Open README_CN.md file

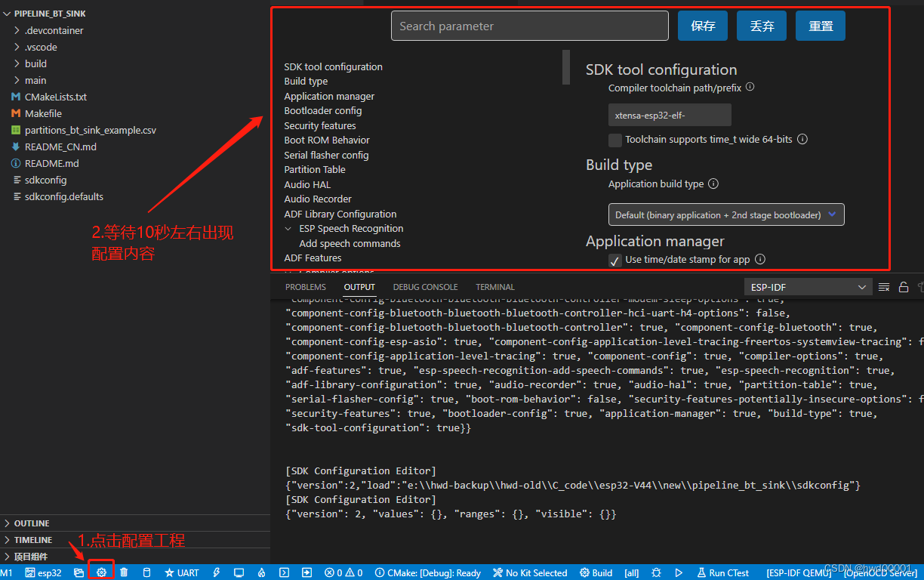tap(60, 147)
